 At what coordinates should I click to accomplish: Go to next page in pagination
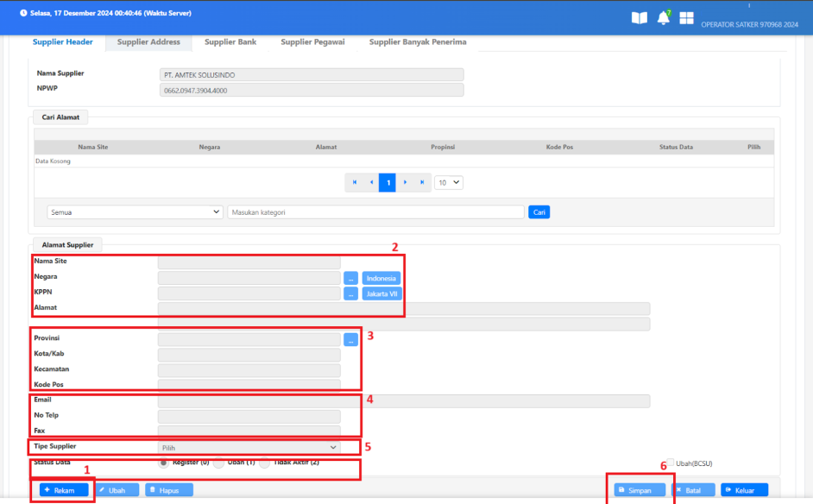[x=405, y=182]
